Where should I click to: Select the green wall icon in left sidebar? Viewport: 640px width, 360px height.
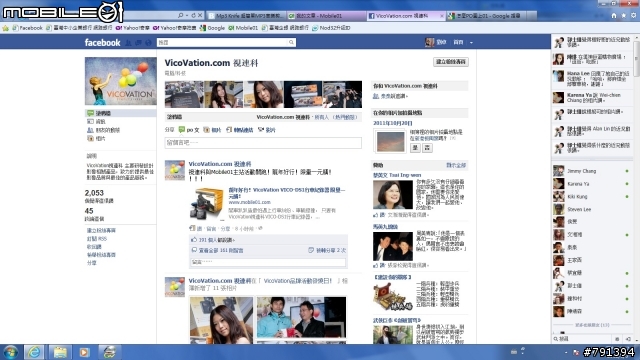click(x=90, y=113)
